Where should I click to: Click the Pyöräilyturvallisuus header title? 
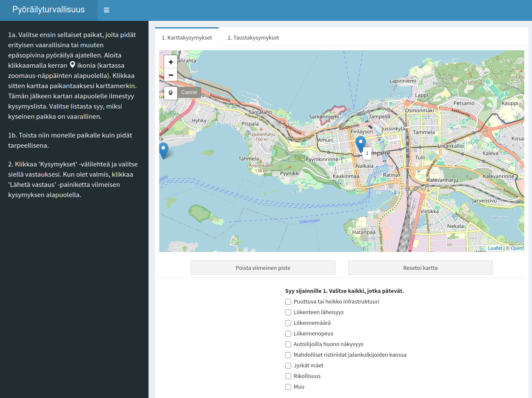pyautogui.click(x=49, y=10)
